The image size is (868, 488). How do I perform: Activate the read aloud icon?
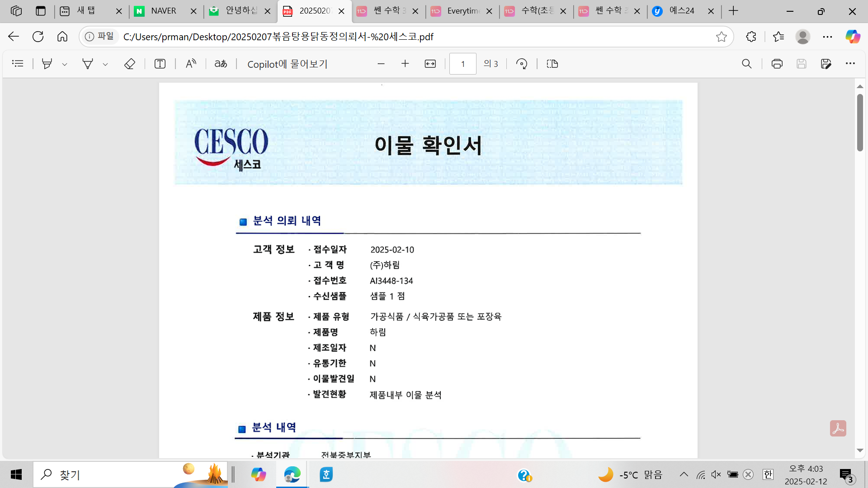point(191,64)
